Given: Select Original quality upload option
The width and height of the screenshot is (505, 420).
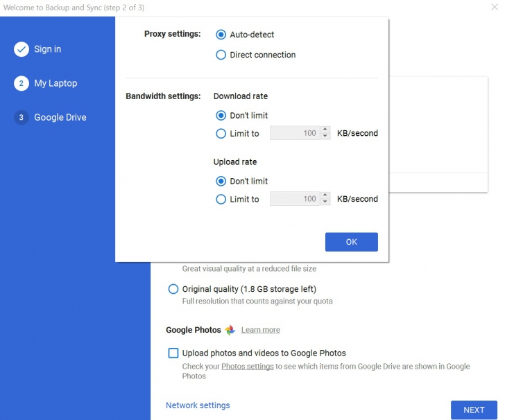Looking at the screenshot, I should pos(173,289).
